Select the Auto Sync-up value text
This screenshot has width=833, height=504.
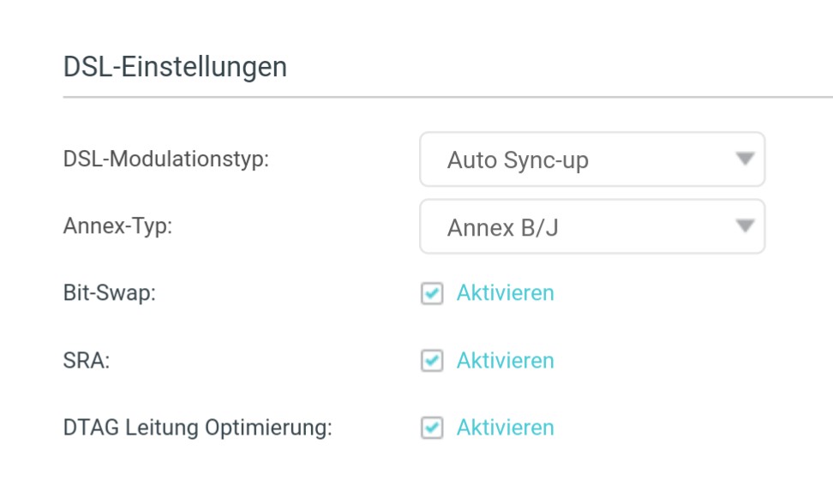[518, 160]
